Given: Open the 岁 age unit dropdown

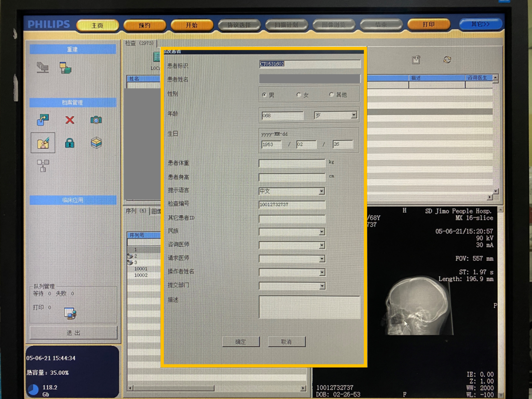Looking at the screenshot, I should pyautogui.click(x=354, y=115).
